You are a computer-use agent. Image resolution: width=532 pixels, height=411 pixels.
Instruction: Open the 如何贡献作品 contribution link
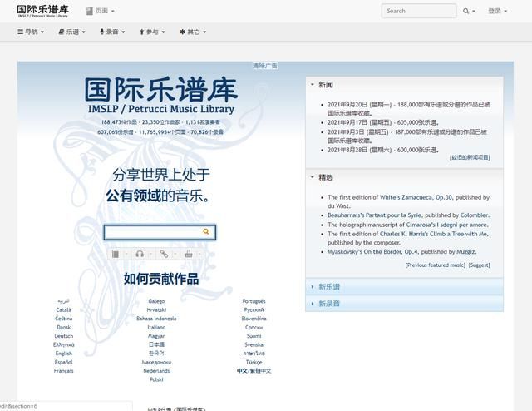[160, 279]
